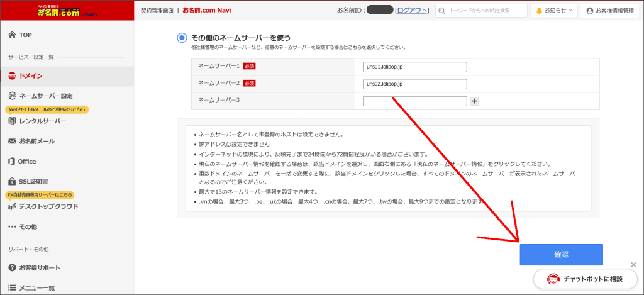Click the ログアウト link

point(412,10)
